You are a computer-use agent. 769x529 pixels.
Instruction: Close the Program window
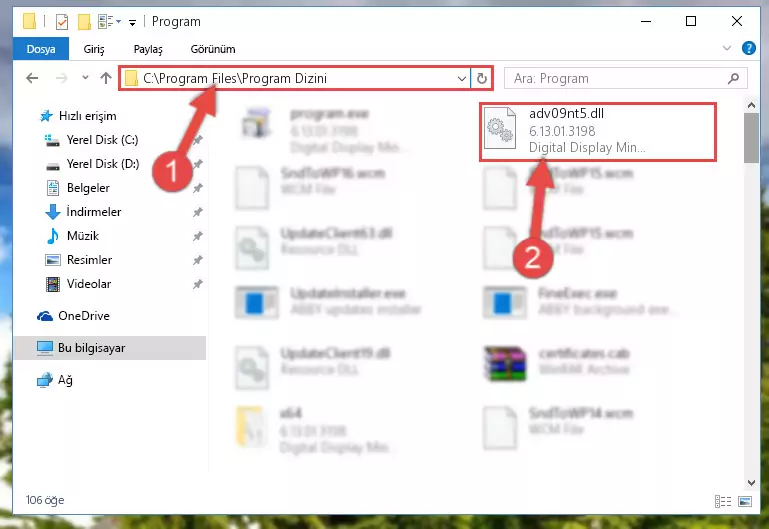[x=737, y=22]
